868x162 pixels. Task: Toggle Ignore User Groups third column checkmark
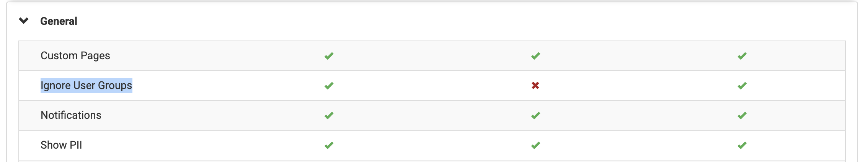point(742,86)
